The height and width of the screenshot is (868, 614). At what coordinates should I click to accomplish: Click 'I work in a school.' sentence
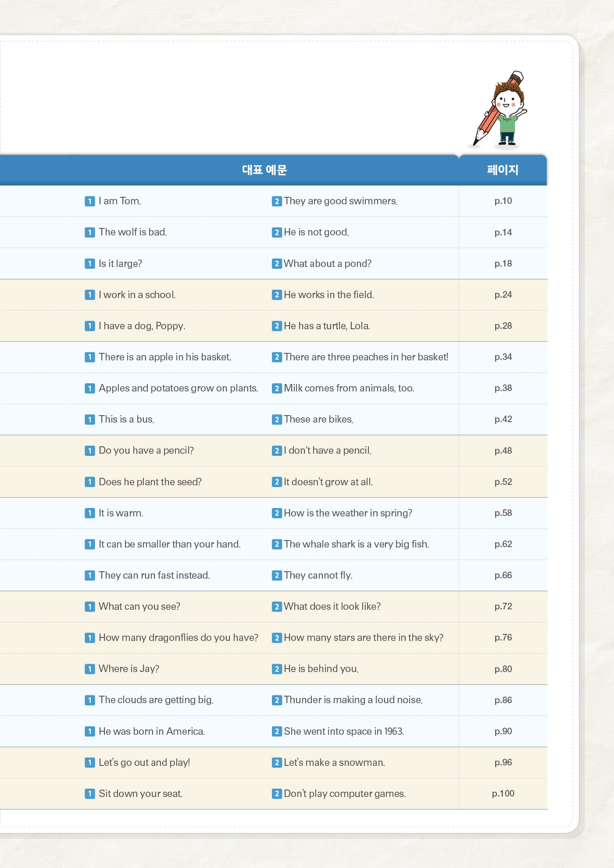click(x=137, y=295)
